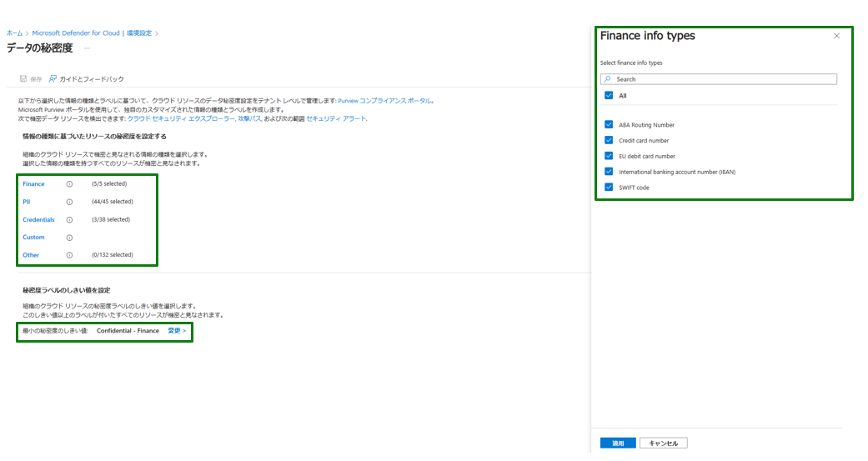Viewport: 868px width, 461px height.
Task: Open the Finance info types link
Action: click(x=33, y=183)
